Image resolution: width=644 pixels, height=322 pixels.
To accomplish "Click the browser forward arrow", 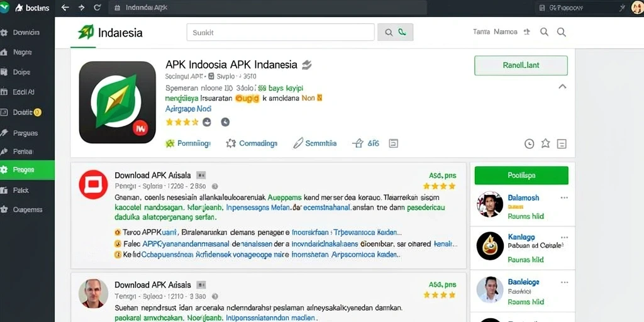I will tap(81, 8).
